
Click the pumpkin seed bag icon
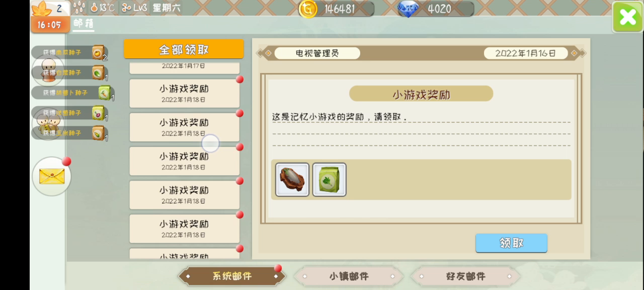(x=98, y=52)
